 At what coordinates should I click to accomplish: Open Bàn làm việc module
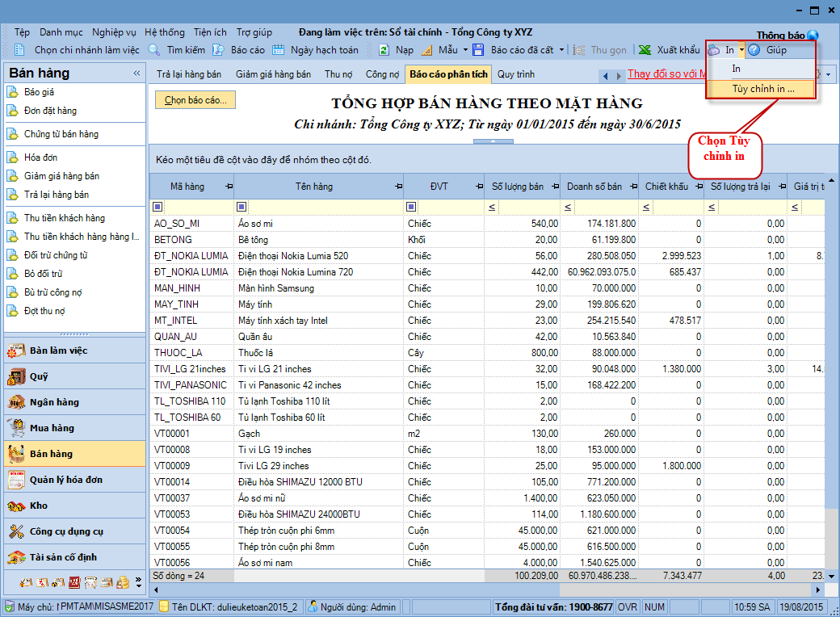[x=75, y=350]
